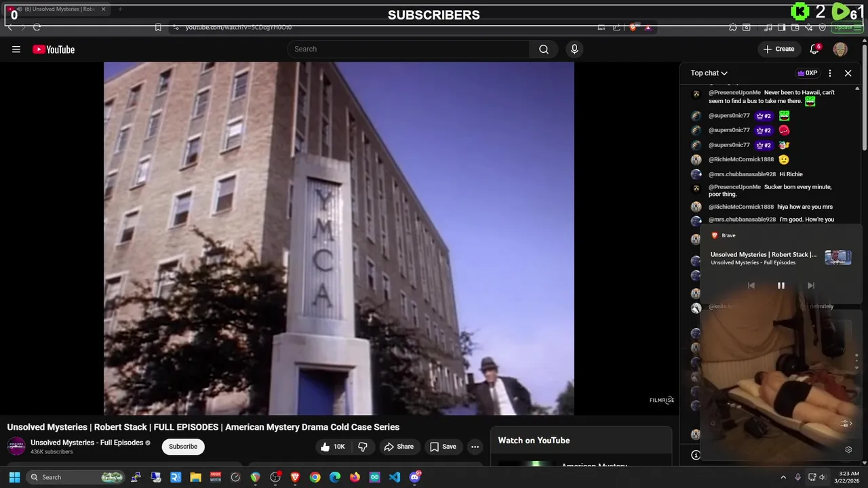Save video to a playlist
The image size is (868, 488).
tap(443, 447)
